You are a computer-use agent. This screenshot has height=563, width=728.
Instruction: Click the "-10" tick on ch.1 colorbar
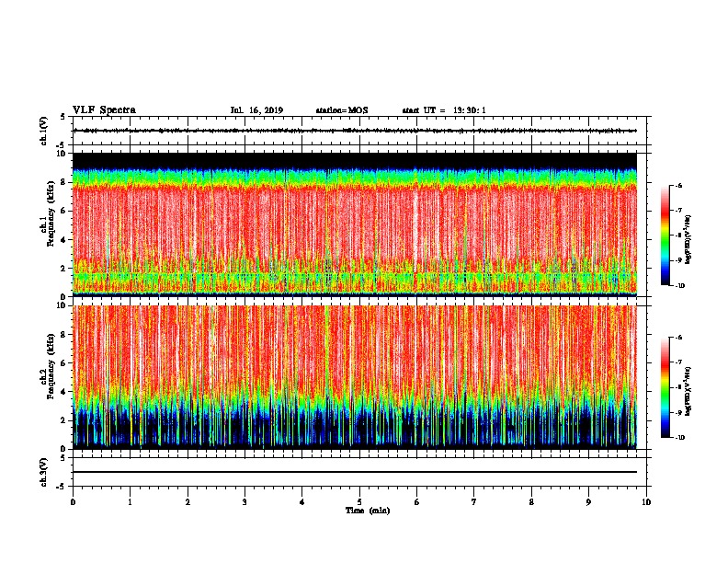(x=680, y=286)
